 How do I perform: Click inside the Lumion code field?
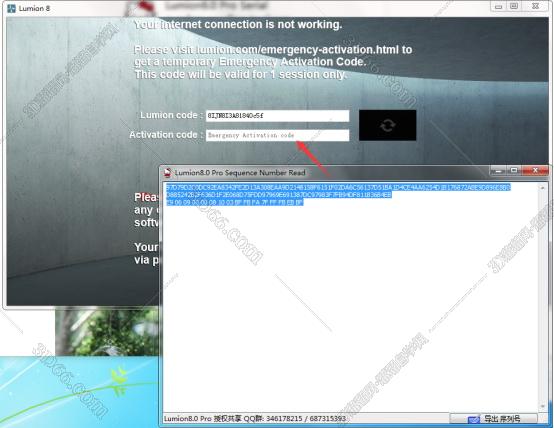[x=277, y=116]
